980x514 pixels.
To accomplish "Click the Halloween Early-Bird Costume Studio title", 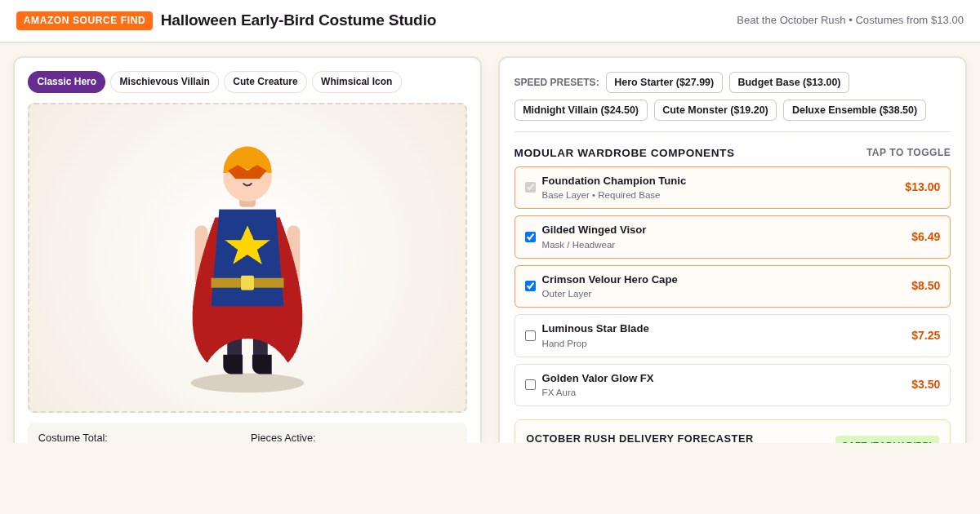I will 298,20.
